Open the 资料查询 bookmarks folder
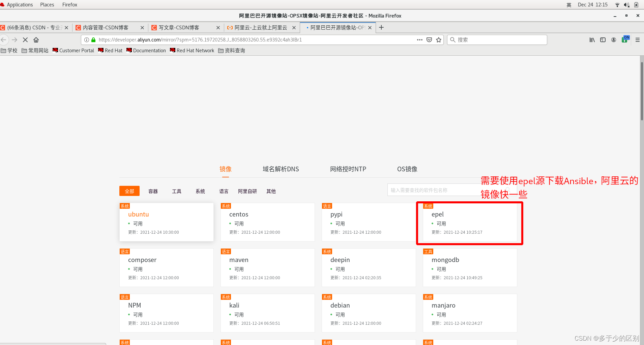This screenshot has height=345, width=644. [232, 51]
